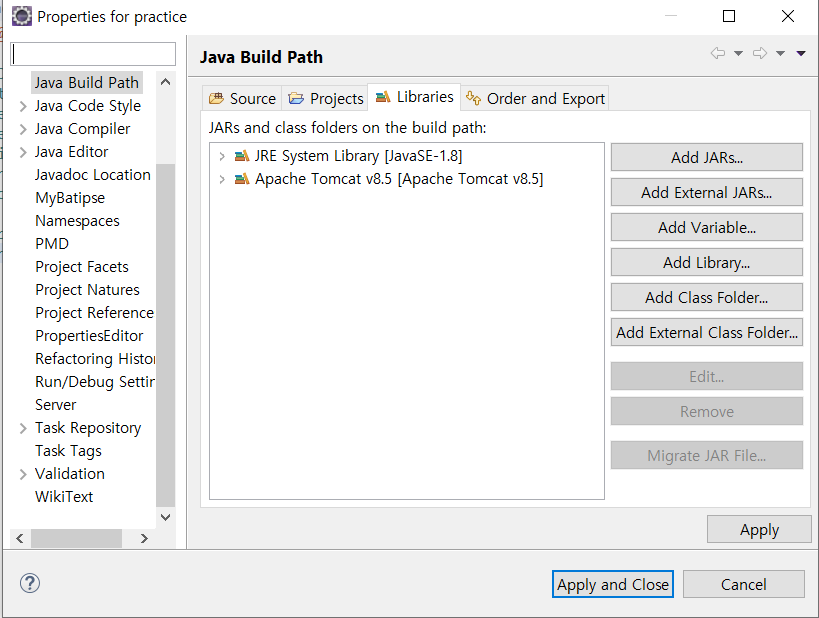Click the Add JARs... button
The height and width of the screenshot is (618, 819).
[x=707, y=157]
